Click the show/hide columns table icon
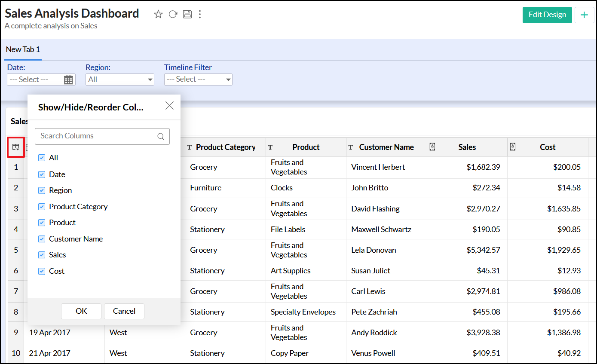This screenshot has height=364, width=597. coord(15,147)
